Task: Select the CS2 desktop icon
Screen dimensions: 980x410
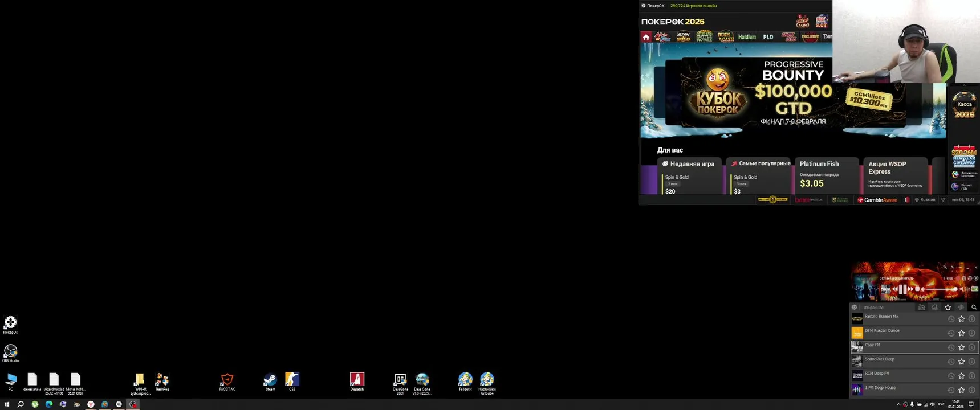Action: 292,382
